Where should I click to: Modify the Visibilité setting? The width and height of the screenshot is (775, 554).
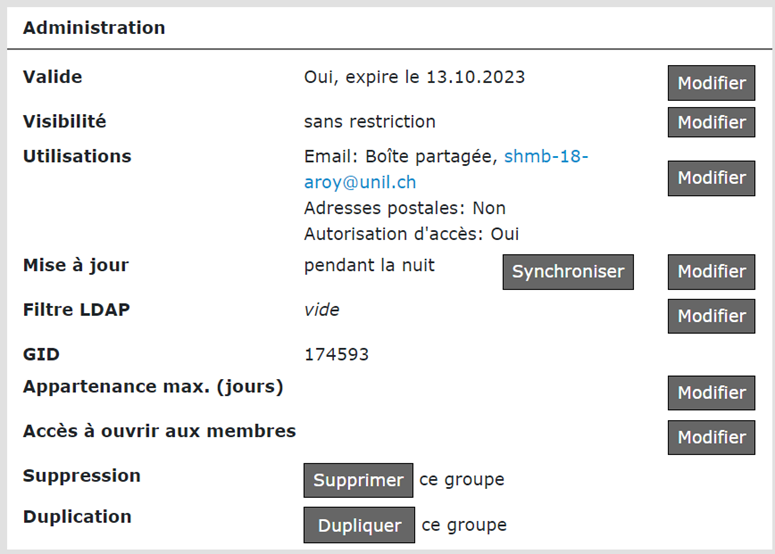pos(711,122)
